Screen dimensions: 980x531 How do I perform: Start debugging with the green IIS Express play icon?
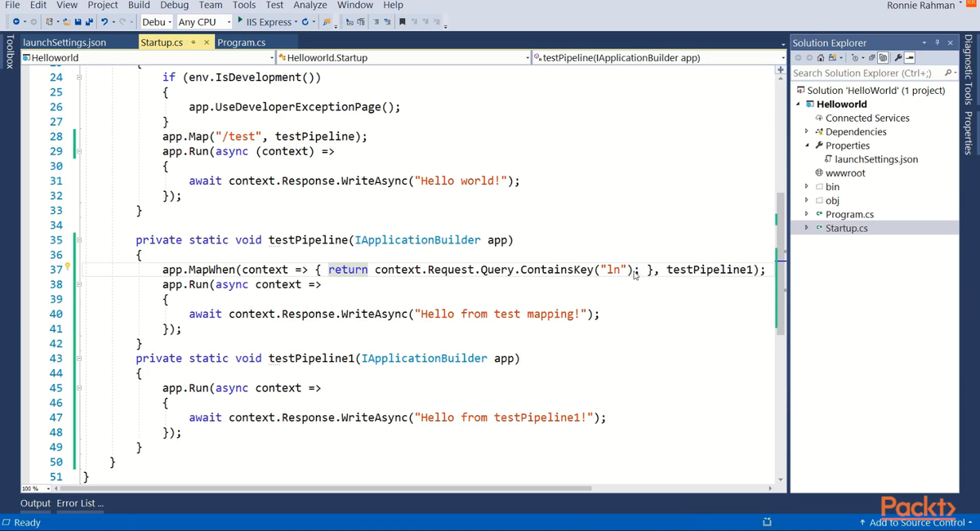click(x=239, y=20)
